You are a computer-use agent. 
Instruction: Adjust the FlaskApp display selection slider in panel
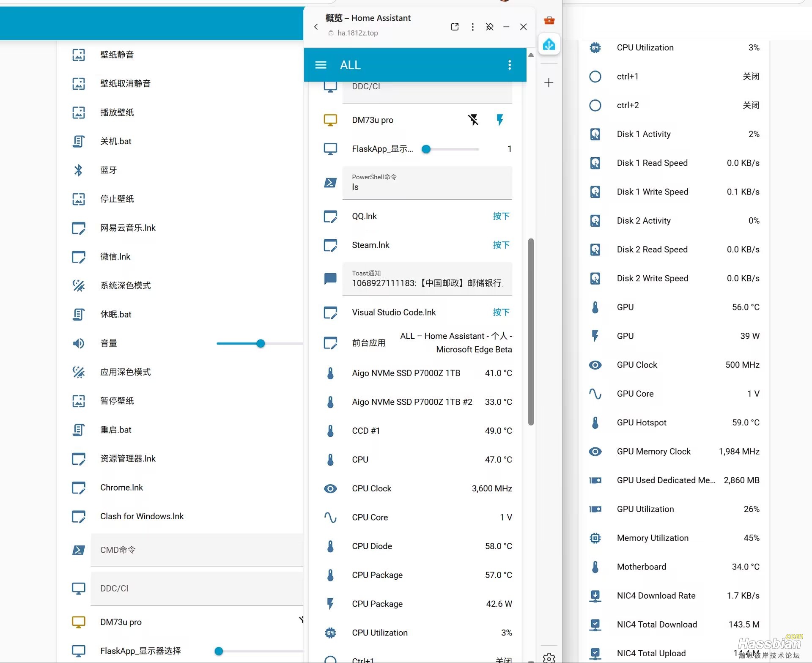[x=450, y=149]
